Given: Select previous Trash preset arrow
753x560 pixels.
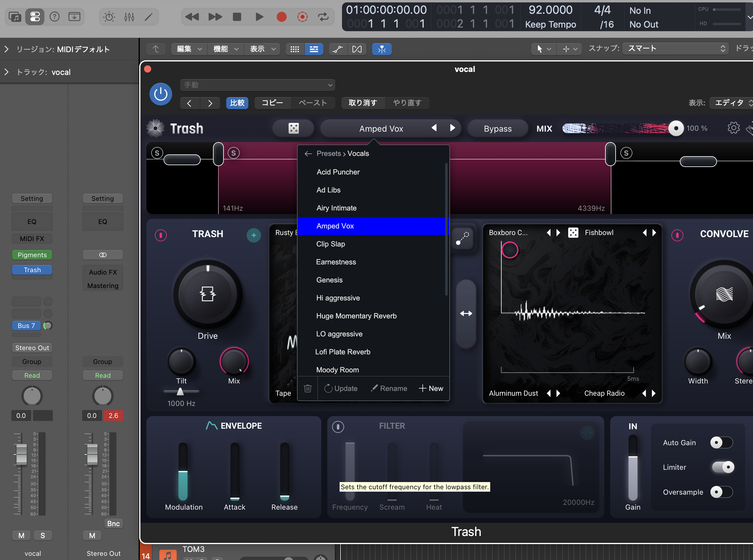Looking at the screenshot, I should coord(434,128).
